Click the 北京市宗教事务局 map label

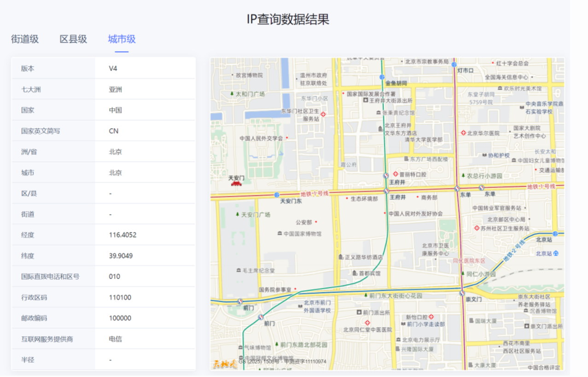[427, 61]
